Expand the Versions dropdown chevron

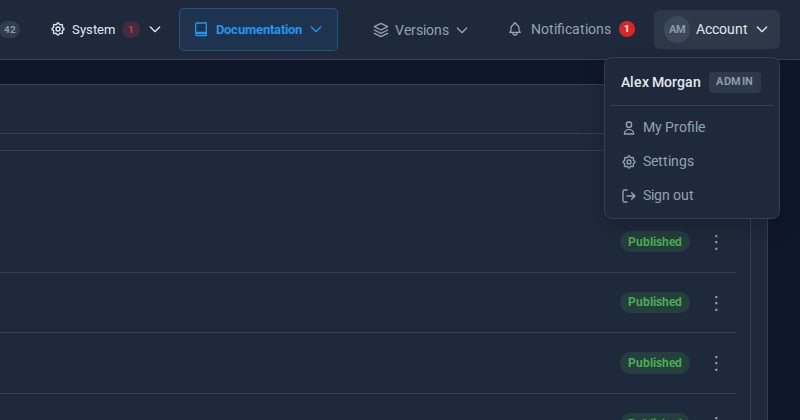tap(462, 30)
